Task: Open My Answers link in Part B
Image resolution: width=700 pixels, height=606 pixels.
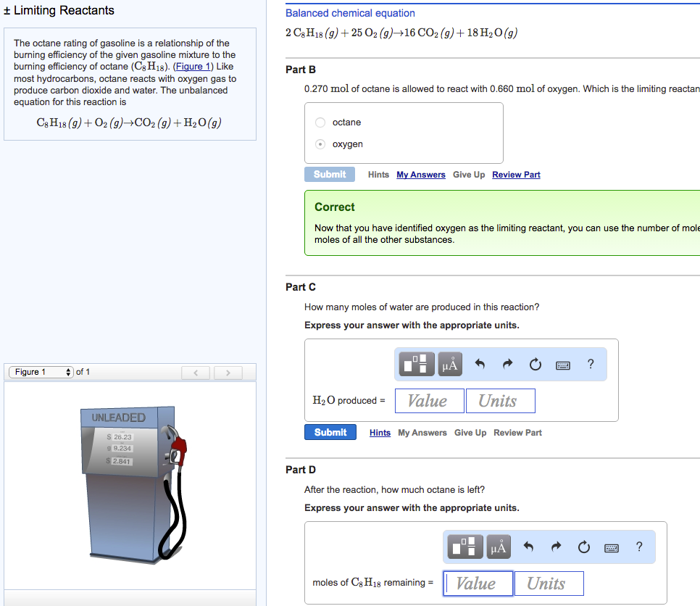Action: [420, 175]
